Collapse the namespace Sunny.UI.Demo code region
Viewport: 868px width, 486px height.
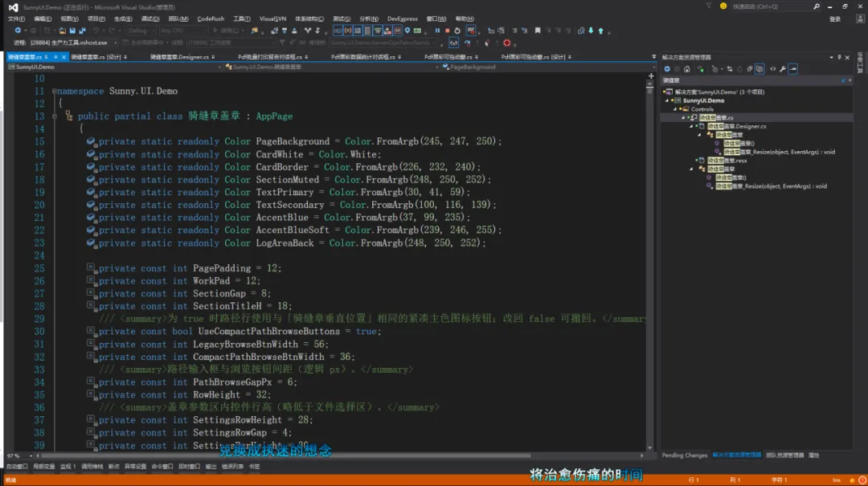click(55, 92)
